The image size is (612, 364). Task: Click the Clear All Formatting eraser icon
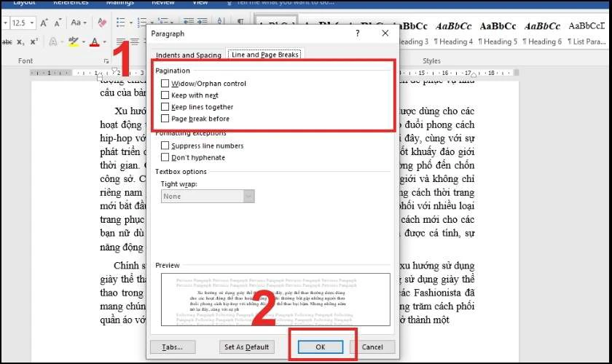click(102, 23)
